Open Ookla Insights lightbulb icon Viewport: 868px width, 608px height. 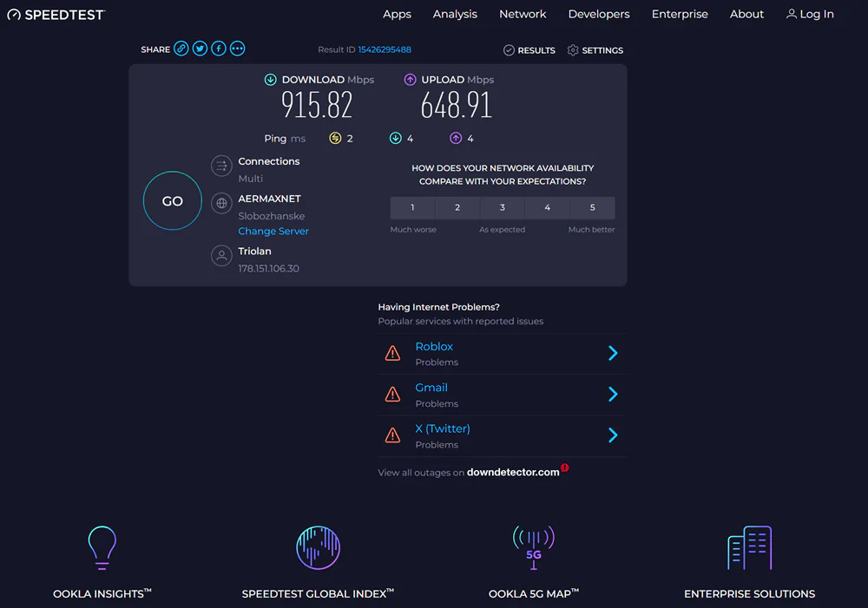click(x=102, y=547)
